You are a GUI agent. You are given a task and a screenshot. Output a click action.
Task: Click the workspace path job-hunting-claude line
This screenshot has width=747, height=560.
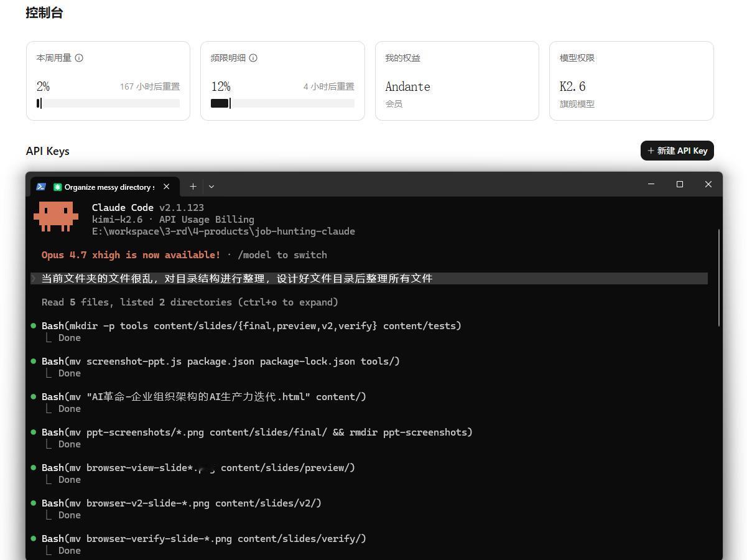(x=223, y=231)
